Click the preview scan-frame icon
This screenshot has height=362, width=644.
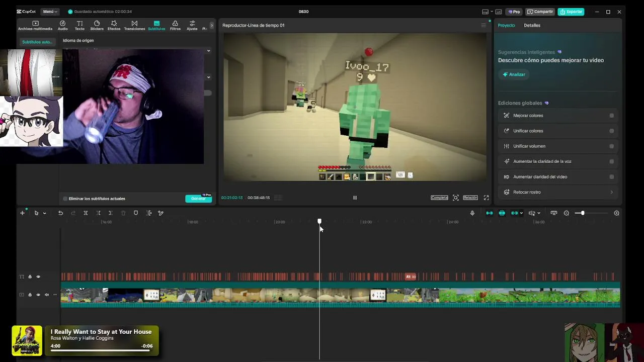[455, 198]
